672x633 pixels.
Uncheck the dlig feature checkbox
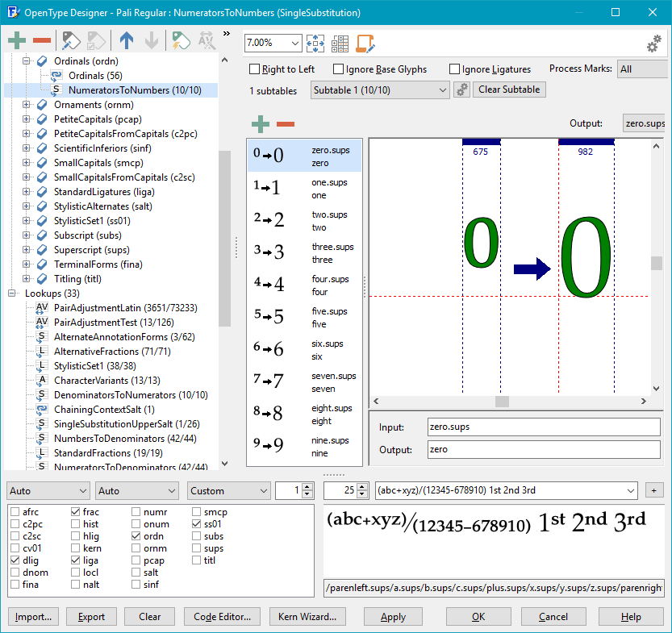pos(15,560)
